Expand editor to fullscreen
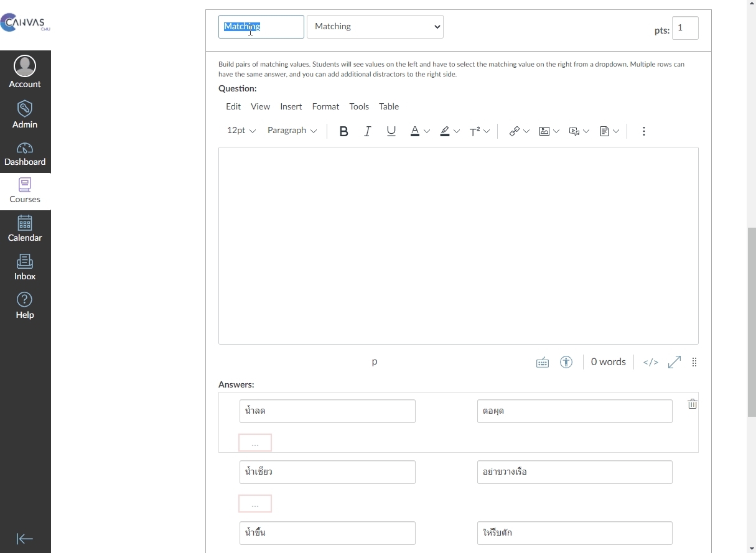 [x=674, y=362]
